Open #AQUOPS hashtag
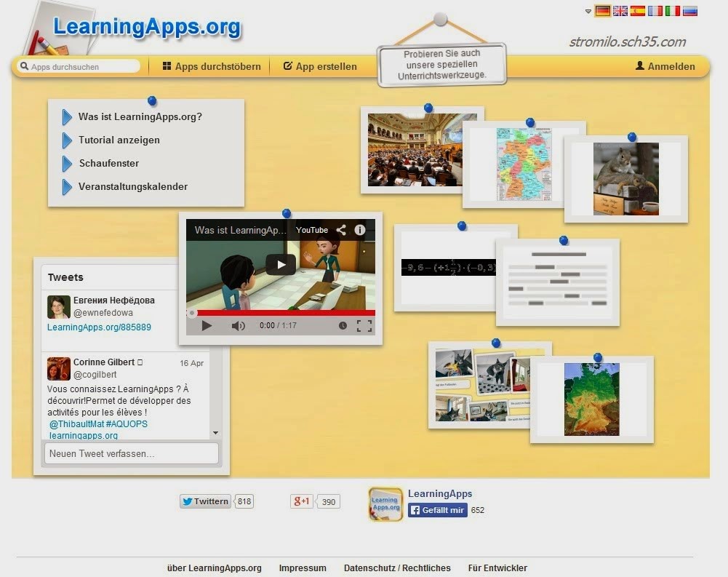The height and width of the screenshot is (577, 728). [x=127, y=423]
